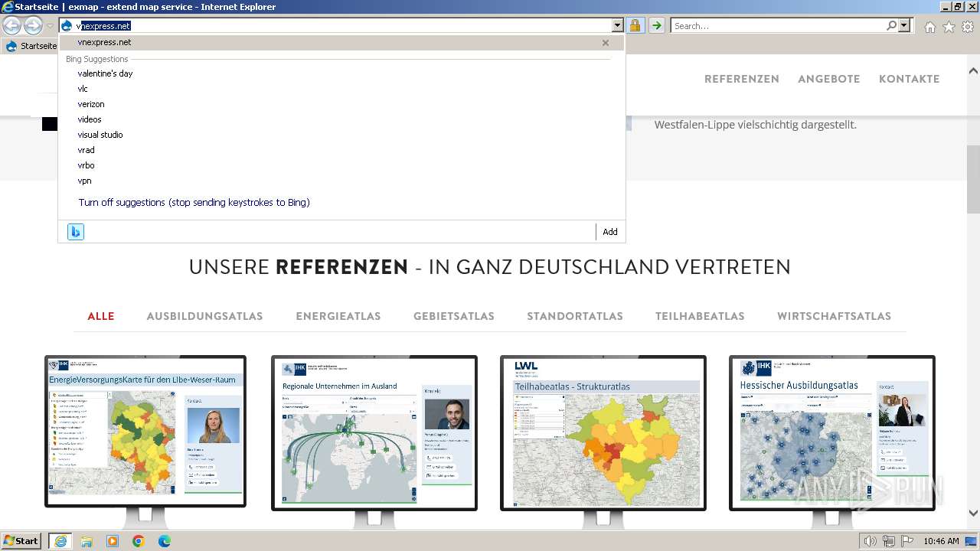Remove vnexpress.net suggestion with its X

(x=606, y=43)
